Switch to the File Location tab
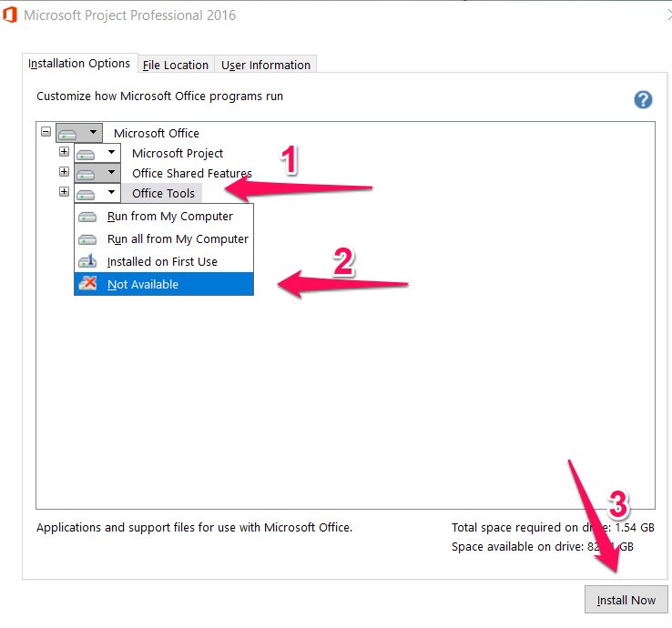 click(176, 65)
